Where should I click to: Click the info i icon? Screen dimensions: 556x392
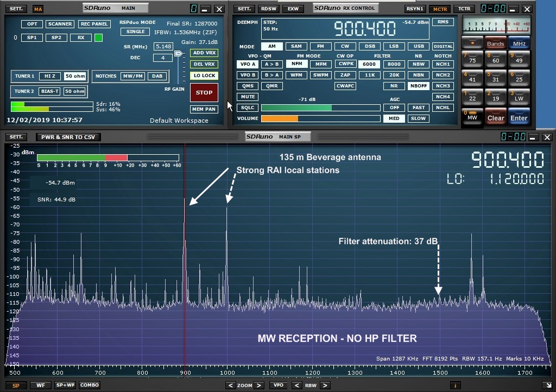tap(456, 385)
